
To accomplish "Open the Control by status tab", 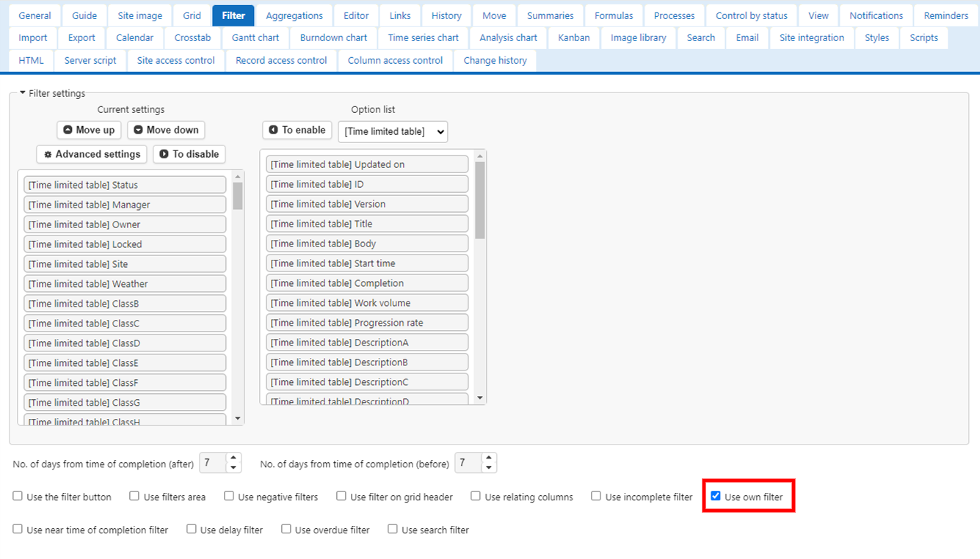I will coord(752,15).
